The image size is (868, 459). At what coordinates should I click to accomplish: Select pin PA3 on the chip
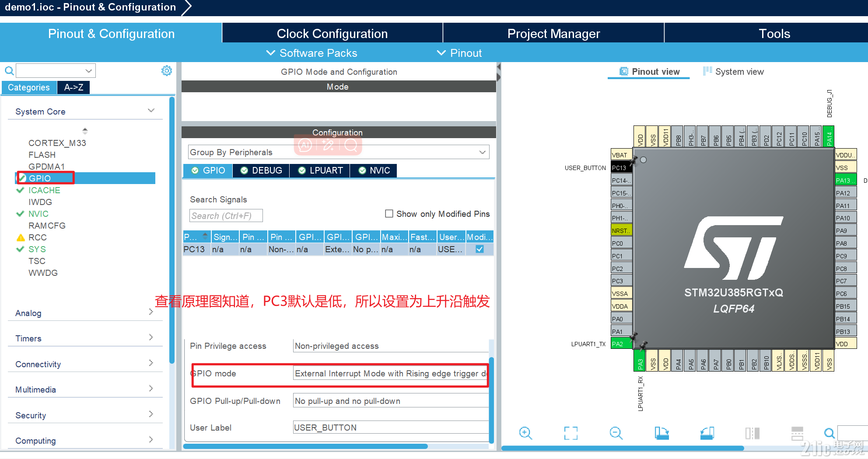point(640,361)
